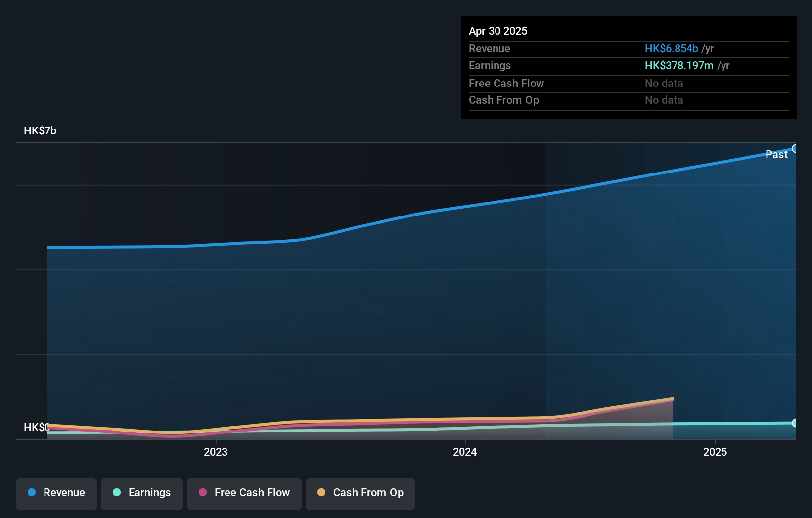This screenshot has height=518, width=812.
Task: Toggle the Earnings legend button
Action: (142, 494)
